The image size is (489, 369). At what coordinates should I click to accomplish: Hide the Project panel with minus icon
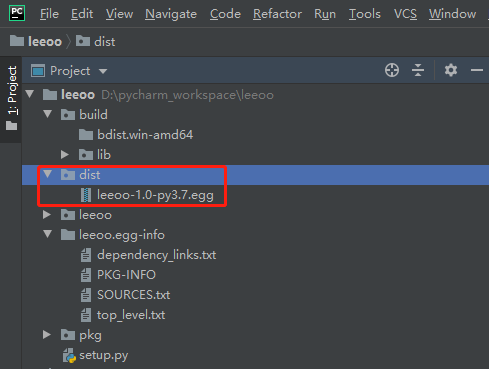pos(477,70)
